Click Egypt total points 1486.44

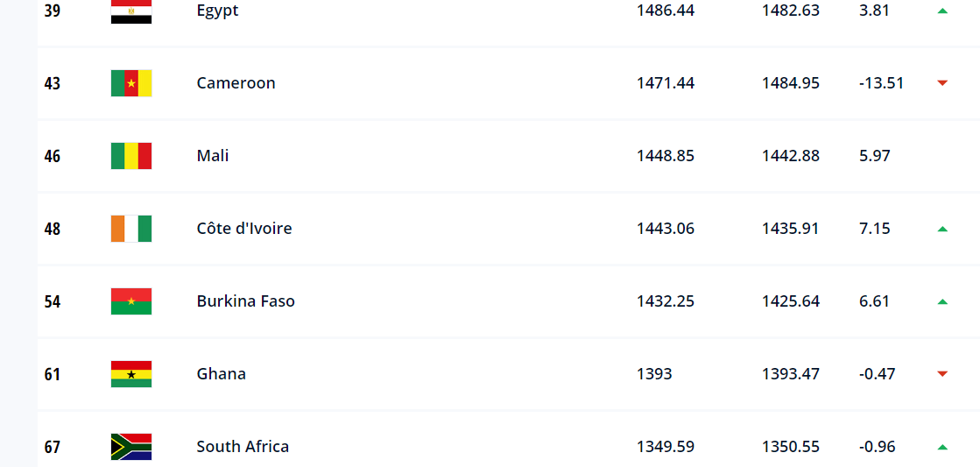click(665, 11)
